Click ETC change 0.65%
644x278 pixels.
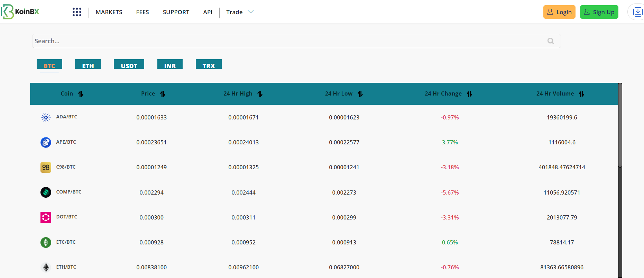[450, 242]
